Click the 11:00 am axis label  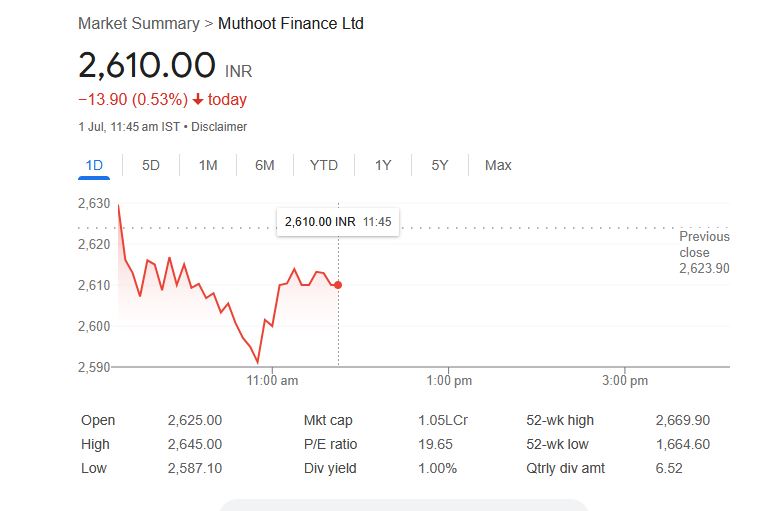pos(272,381)
